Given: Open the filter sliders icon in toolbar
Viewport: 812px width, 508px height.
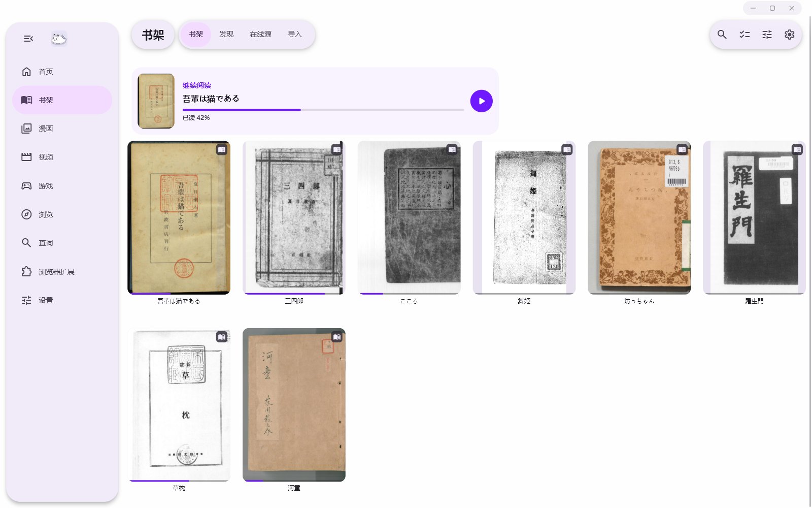Looking at the screenshot, I should pos(767,35).
